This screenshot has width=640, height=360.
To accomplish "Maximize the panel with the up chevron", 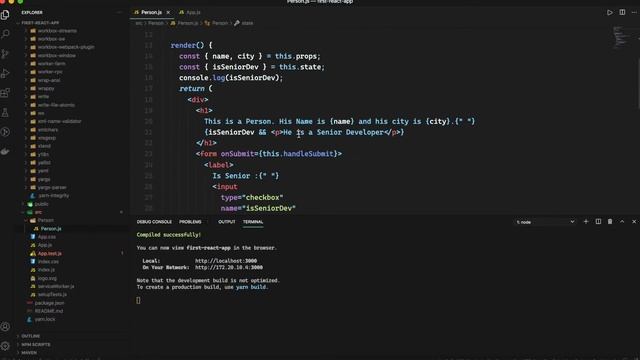I will (x=622, y=222).
